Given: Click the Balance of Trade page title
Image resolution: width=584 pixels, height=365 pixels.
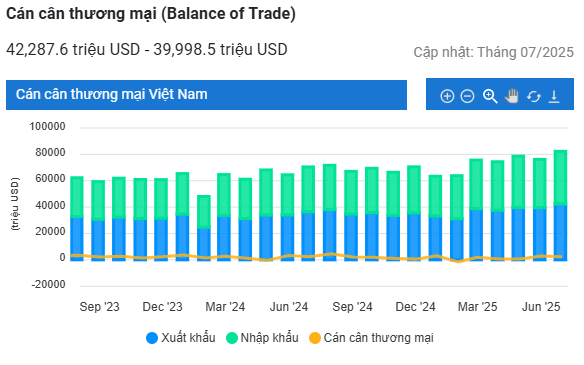Looking at the screenshot, I should (x=151, y=14).
